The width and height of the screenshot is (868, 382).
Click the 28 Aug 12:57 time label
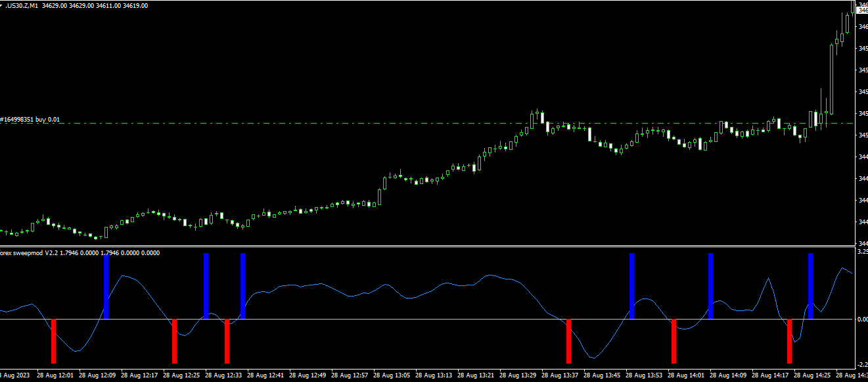tap(350, 376)
